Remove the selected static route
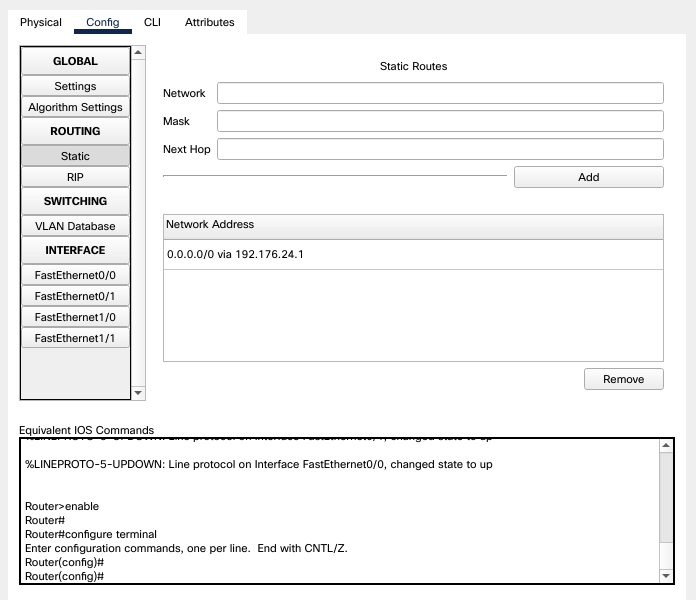The height and width of the screenshot is (600, 696). [624, 379]
